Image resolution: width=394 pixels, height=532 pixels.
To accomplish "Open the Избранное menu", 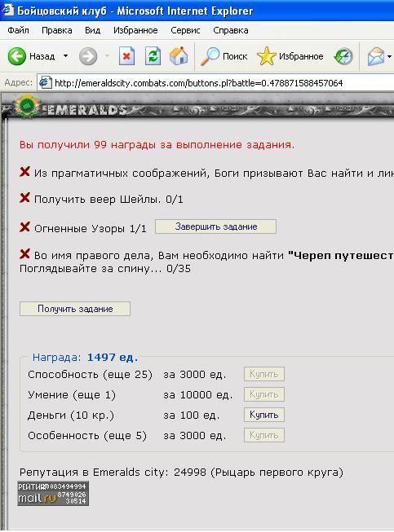I will tap(135, 30).
